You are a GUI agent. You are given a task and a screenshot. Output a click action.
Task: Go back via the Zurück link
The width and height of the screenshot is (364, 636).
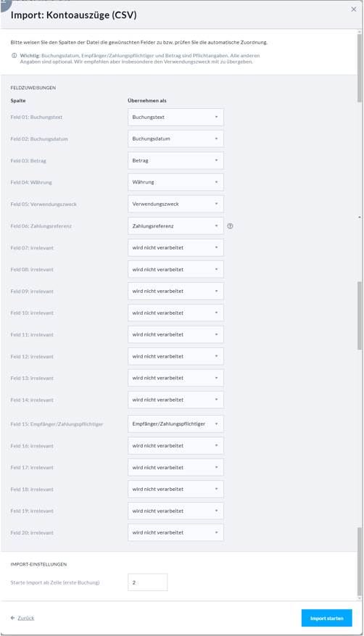coord(26,618)
